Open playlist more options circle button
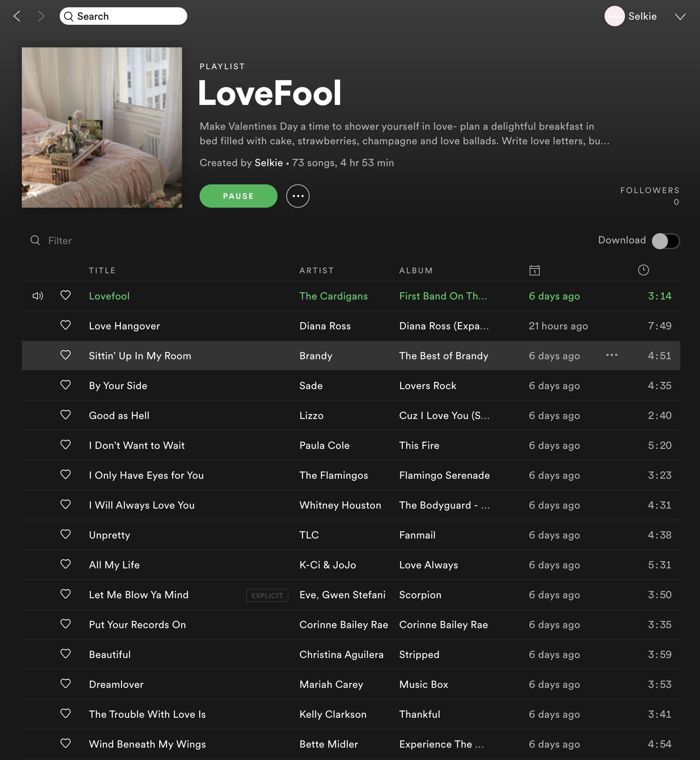This screenshot has height=760, width=700. coord(298,196)
